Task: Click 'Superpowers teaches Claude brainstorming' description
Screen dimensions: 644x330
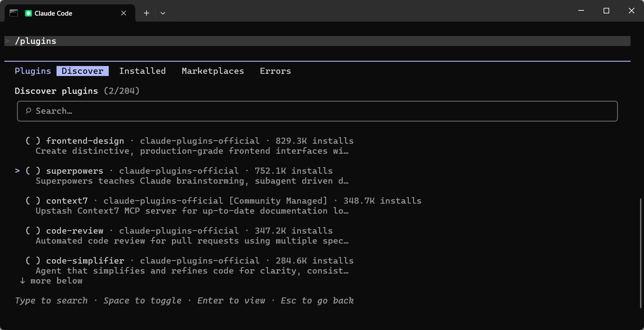Action: click(192, 181)
